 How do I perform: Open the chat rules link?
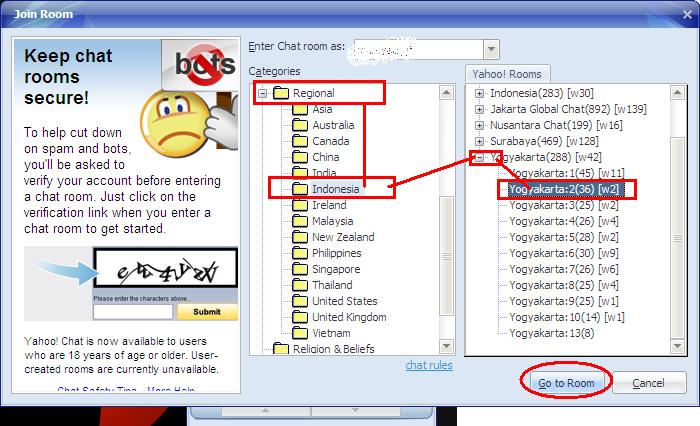[429, 365]
